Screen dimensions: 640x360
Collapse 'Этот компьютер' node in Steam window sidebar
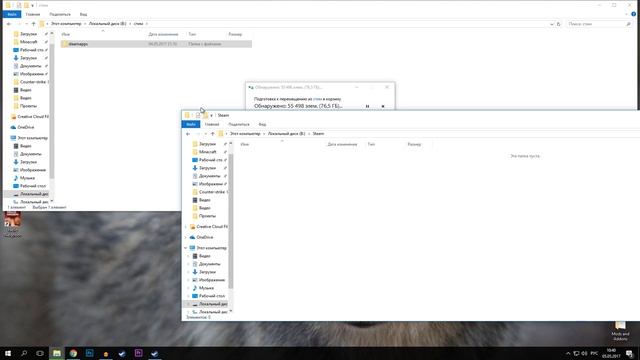tap(186, 248)
